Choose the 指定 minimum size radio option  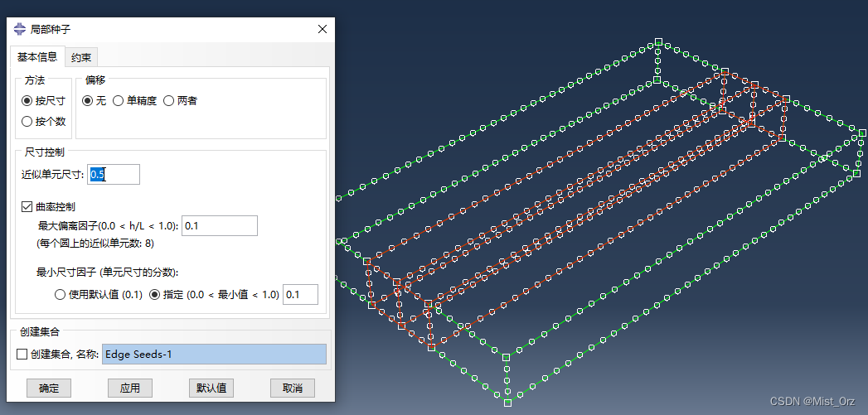pos(154,294)
